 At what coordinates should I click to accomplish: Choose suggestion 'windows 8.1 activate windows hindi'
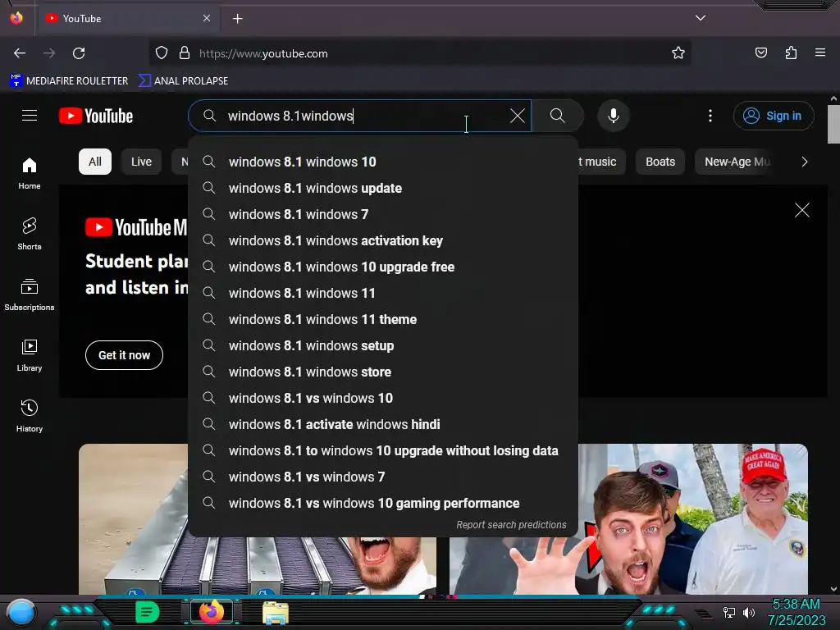(x=383, y=424)
